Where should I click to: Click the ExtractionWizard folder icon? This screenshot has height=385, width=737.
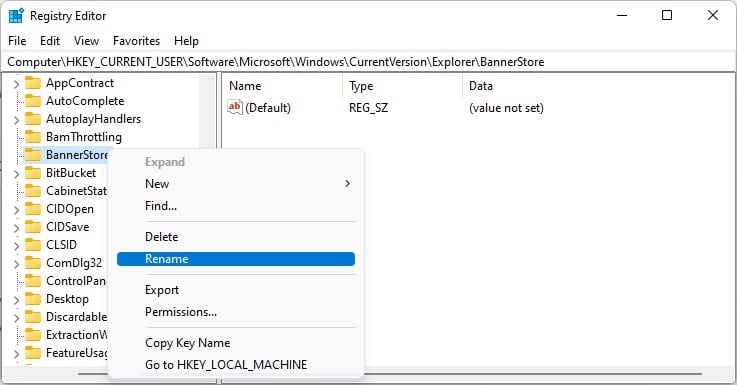point(32,335)
